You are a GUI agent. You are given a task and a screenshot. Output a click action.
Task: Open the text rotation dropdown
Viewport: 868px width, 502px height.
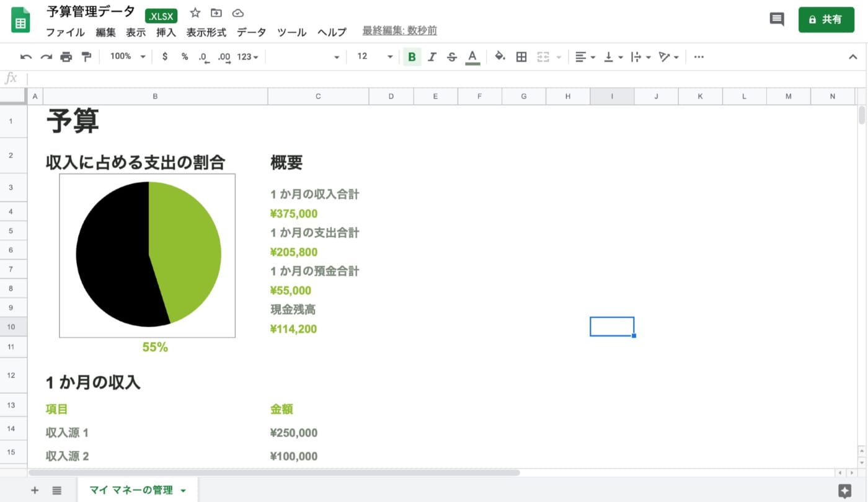(668, 57)
